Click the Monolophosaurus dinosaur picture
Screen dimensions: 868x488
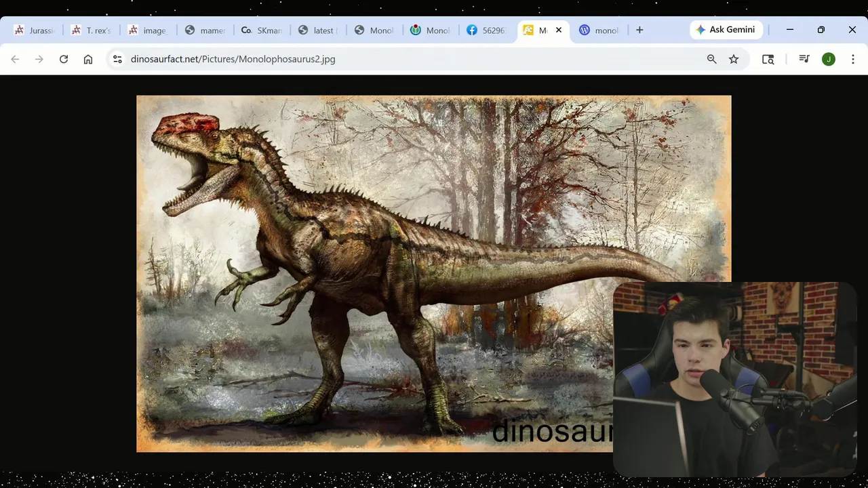tap(434, 273)
